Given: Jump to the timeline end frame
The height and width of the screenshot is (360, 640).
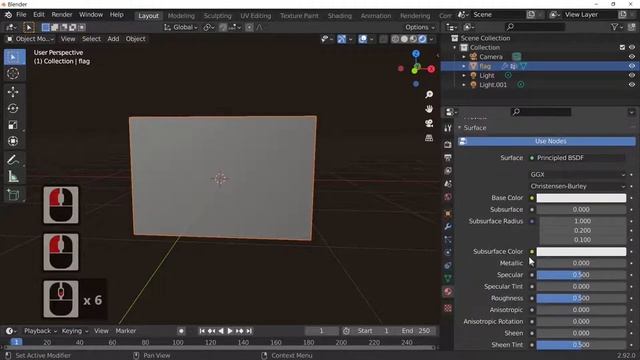Looking at the screenshot, I should [249, 331].
